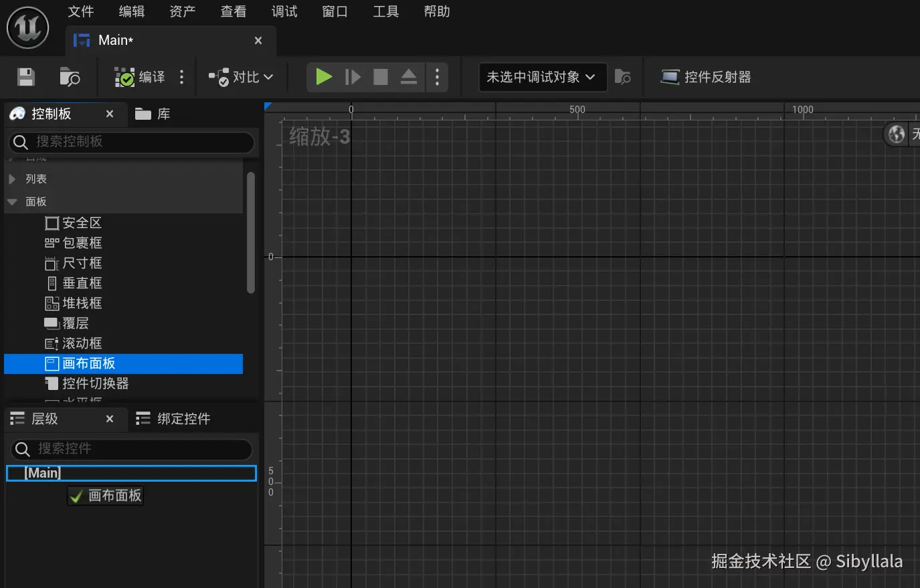Click find debug object icon
Viewport: 920px width, 588px height.
pyautogui.click(x=622, y=77)
